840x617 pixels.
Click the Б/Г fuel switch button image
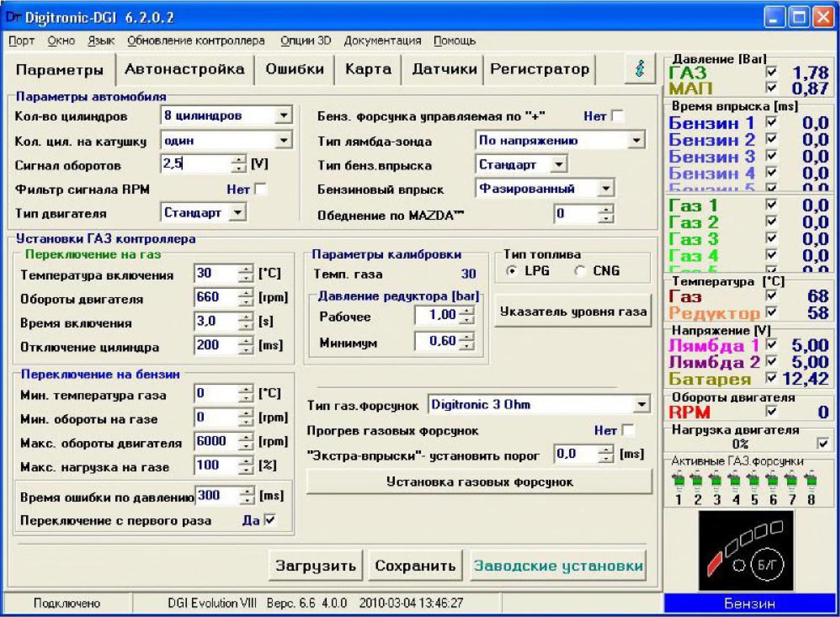pyautogui.click(x=767, y=565)
